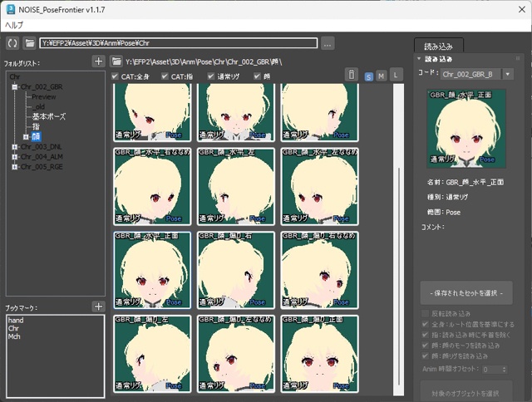
Task: Toggle the CAT:指 filter checkbox
Action: pyautogui.click(x=165, y=76)
